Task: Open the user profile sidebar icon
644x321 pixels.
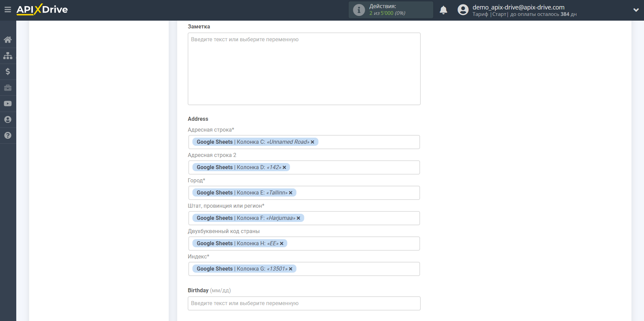Action: point(8,119)
